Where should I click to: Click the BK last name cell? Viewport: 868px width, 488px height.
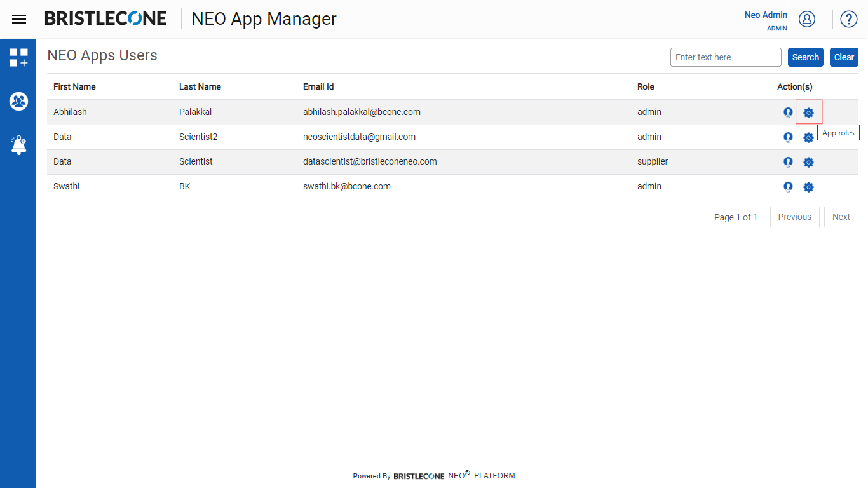[185, 186]
